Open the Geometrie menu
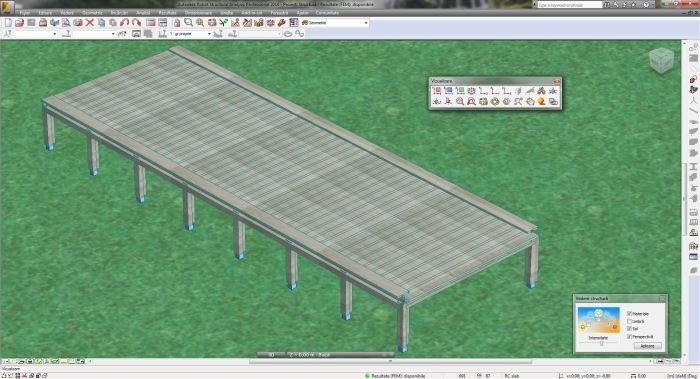This screenshot has width=700, height=379. pyautogui.click(x=92, y=13)
